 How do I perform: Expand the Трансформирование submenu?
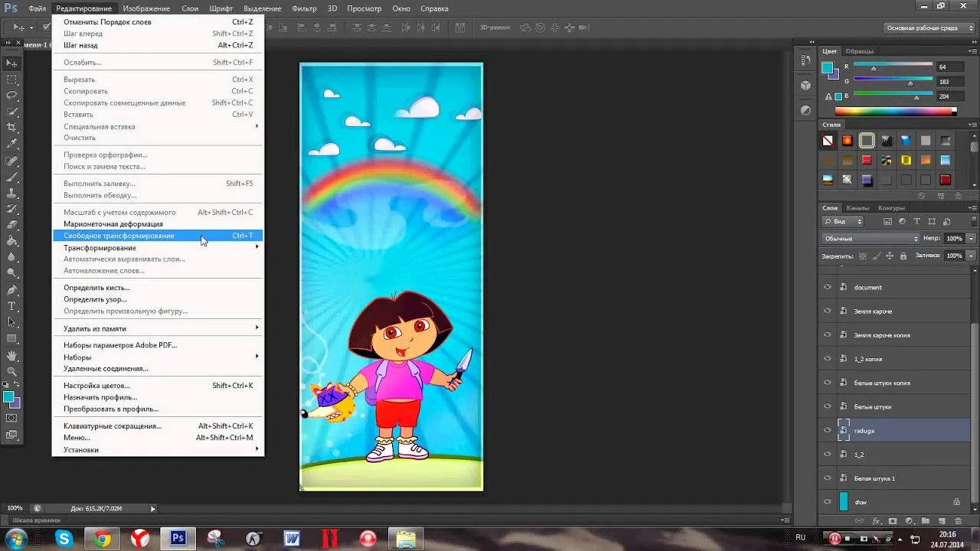pos(158,247)
